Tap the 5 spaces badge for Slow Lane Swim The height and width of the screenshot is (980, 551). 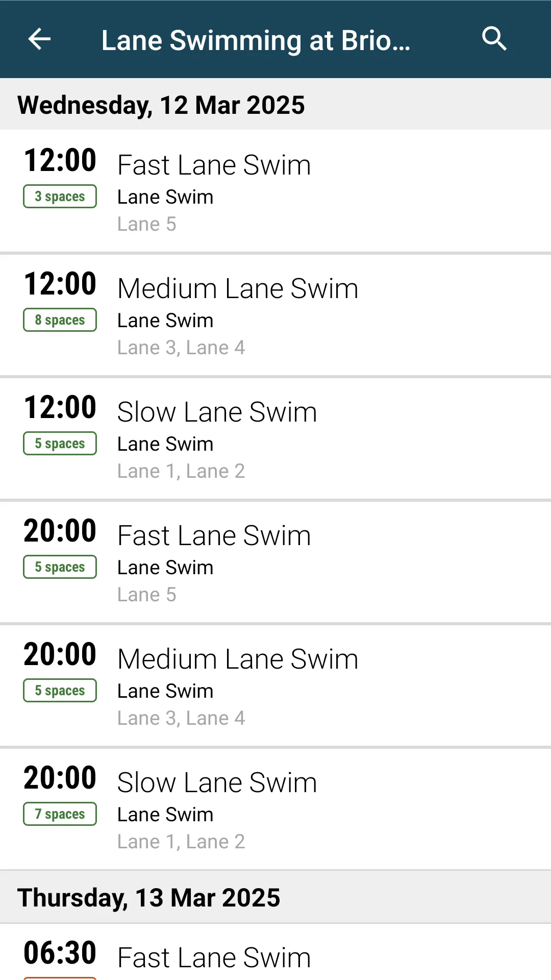click(x=59, y=443)
